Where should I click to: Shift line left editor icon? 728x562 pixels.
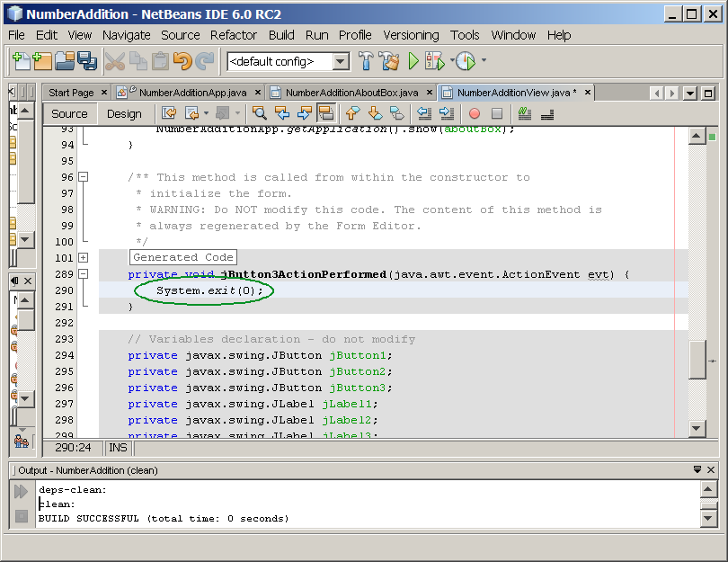pos(424,113)
